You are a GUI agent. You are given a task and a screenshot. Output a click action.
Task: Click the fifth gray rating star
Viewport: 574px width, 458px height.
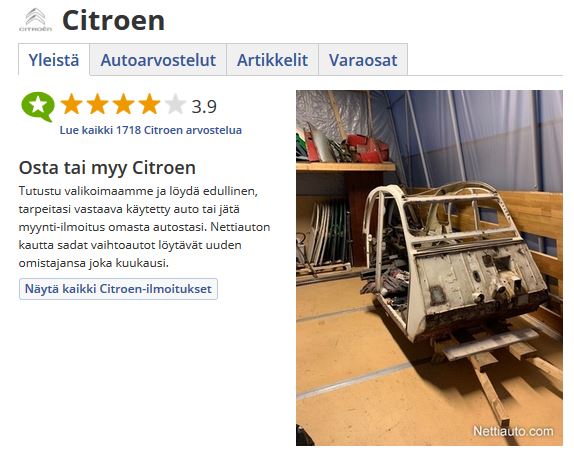click(x=175, y=104)
